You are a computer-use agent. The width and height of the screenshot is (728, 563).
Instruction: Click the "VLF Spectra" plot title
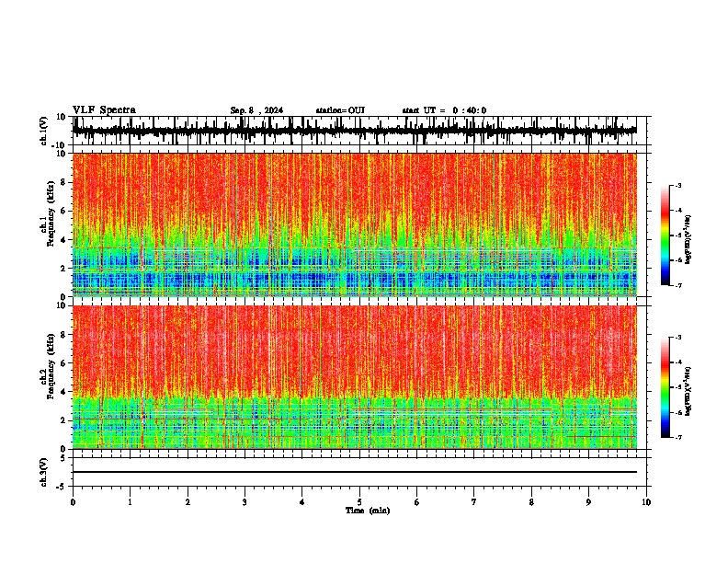pos(104,110)
